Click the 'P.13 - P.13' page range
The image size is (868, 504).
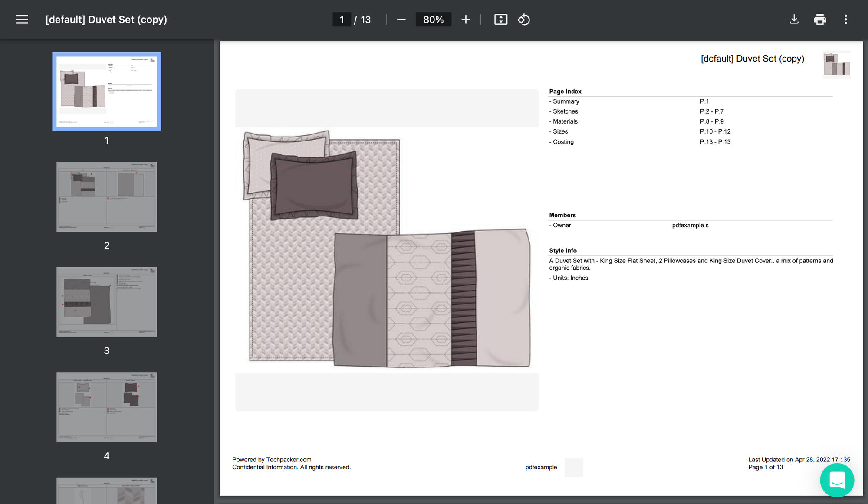coord(715,142)
